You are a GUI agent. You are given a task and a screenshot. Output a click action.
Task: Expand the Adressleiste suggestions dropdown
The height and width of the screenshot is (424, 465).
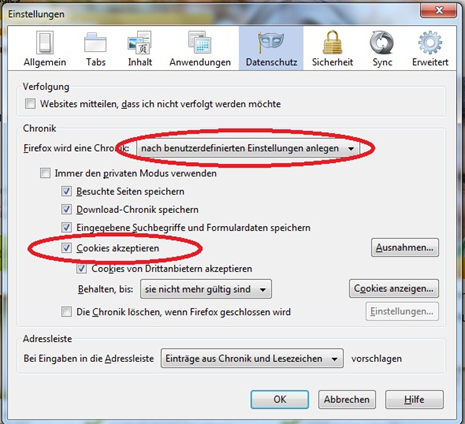(x=252, y=358)
